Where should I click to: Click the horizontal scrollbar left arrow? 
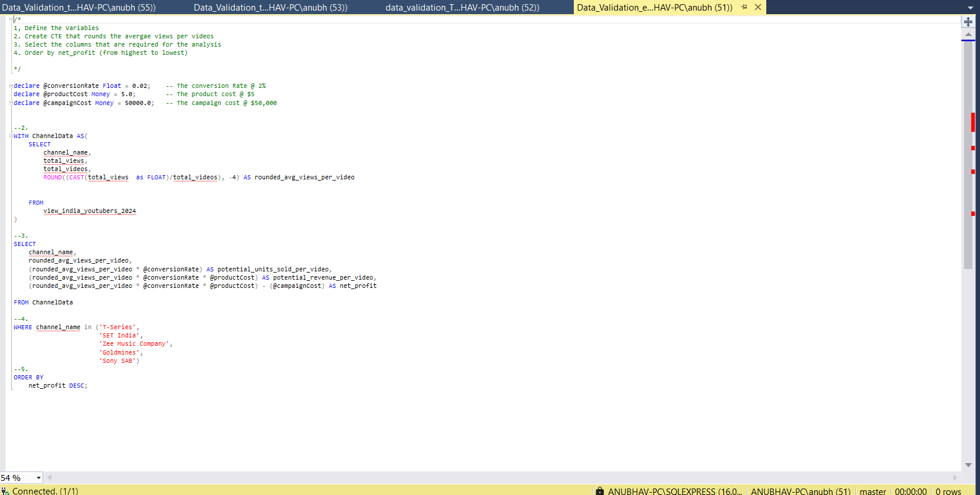pyautogui.click(x=50, y=477)
